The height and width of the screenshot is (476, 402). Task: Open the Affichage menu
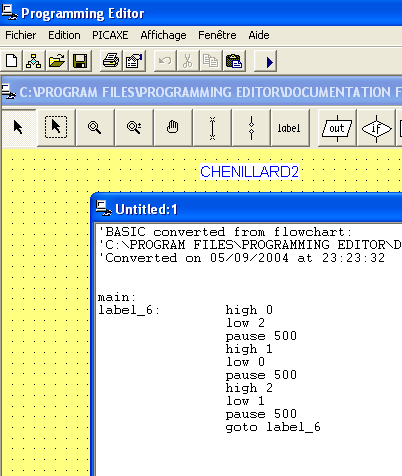coord(163,35)
